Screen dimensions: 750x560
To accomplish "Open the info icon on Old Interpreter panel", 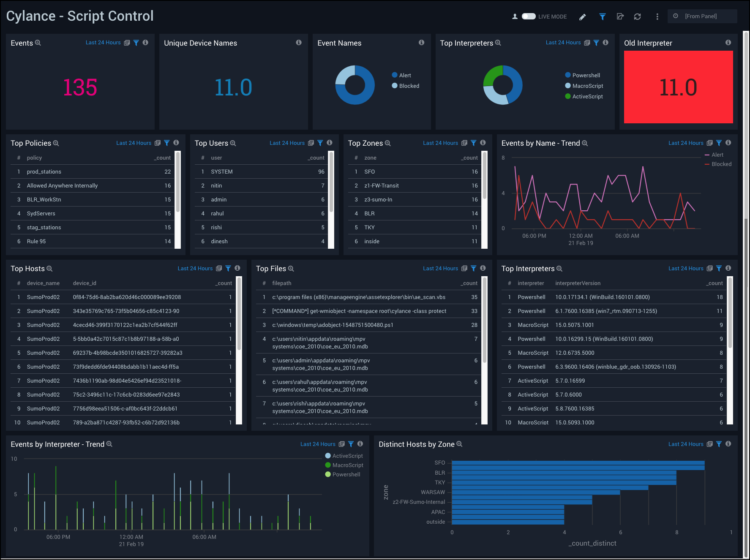I will 728,42.
